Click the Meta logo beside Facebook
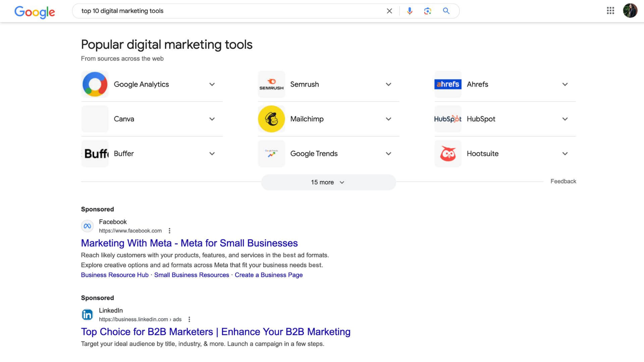 click(x=87, y=226)
